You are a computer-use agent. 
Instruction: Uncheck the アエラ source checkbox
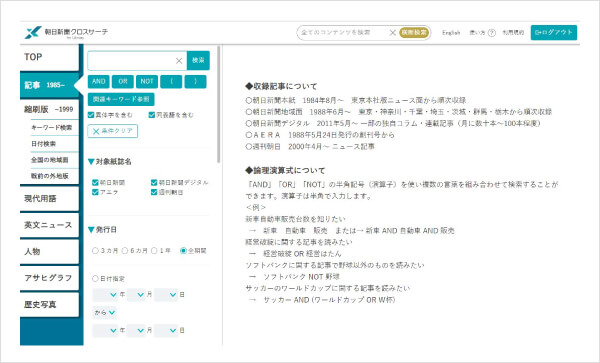[95, 192]
